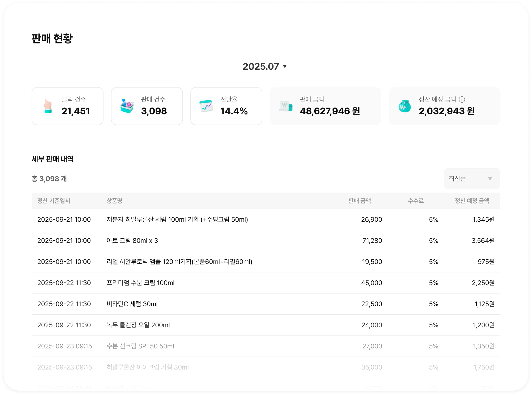
Task: Click the 비타민C 세럼 30ml product name
Action: (x=132, y=304)
